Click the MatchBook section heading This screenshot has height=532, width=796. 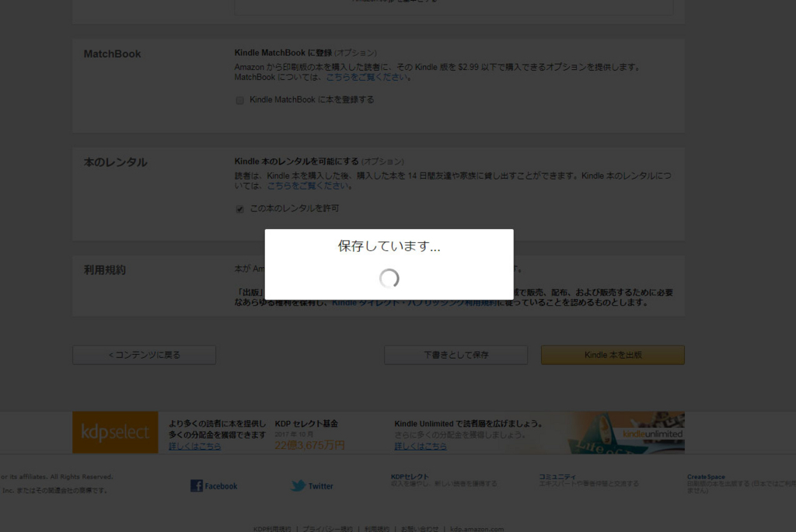(112, 54)
